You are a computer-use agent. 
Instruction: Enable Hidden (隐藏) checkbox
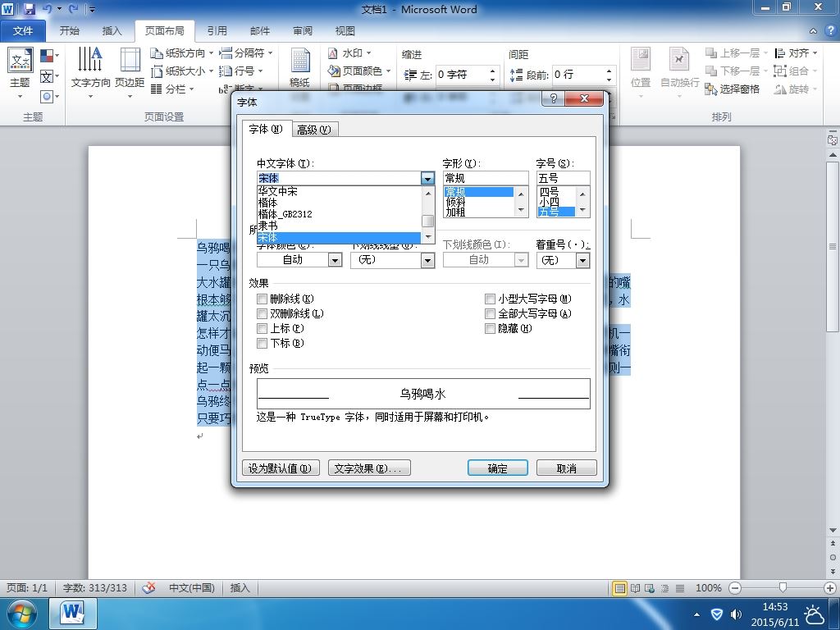(x=490, y=328)
